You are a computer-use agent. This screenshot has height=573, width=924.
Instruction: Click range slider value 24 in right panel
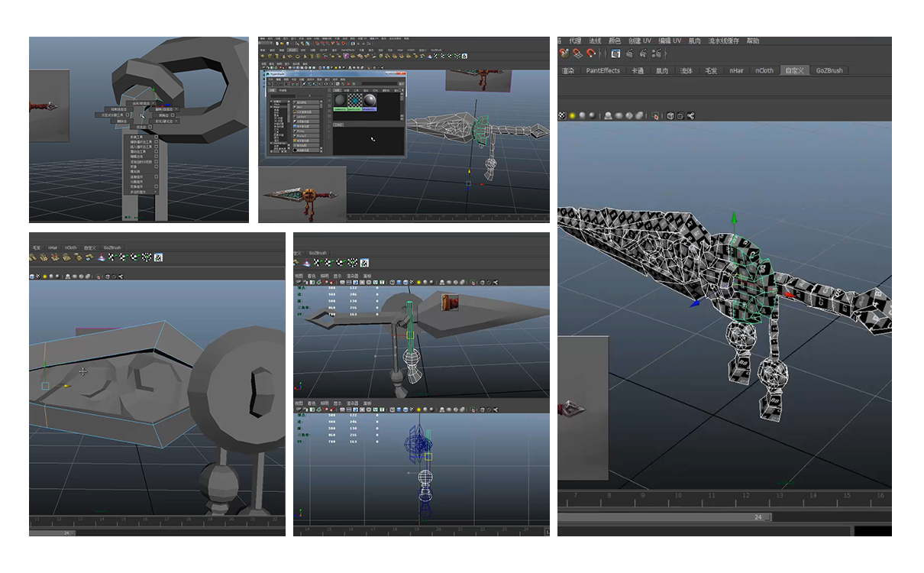pyautogui.click(x=758, y=517)
